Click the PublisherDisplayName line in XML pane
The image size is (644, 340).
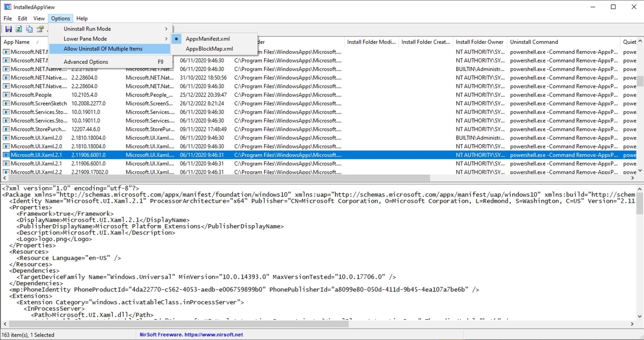tap(150, 227)
